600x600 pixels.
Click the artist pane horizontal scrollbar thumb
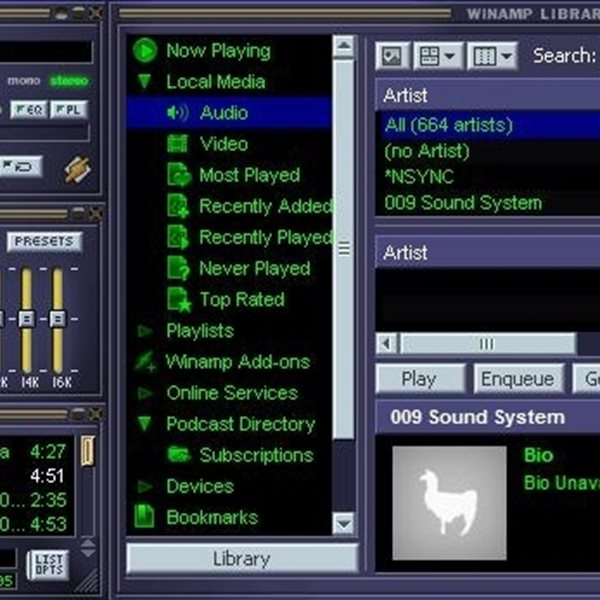tap(487, 343)
